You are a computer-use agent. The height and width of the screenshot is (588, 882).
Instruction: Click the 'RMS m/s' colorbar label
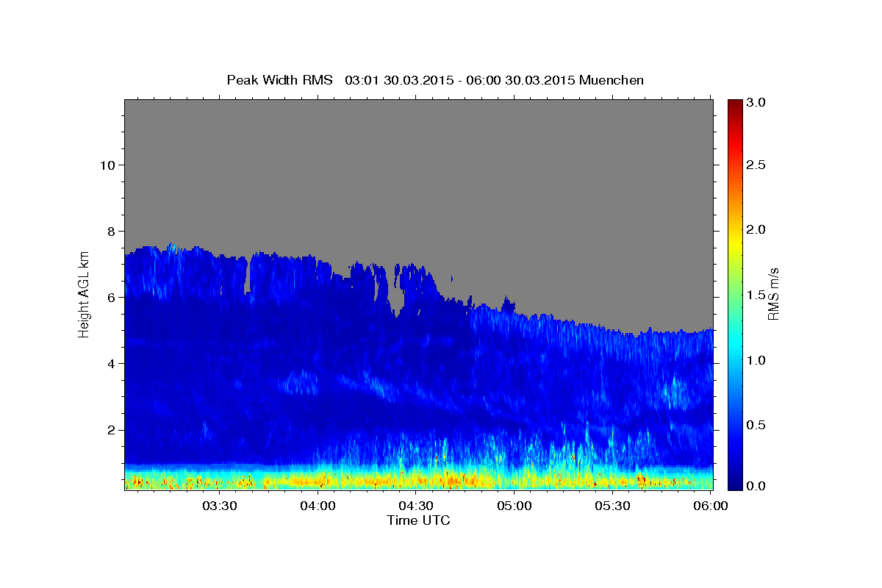772,293
